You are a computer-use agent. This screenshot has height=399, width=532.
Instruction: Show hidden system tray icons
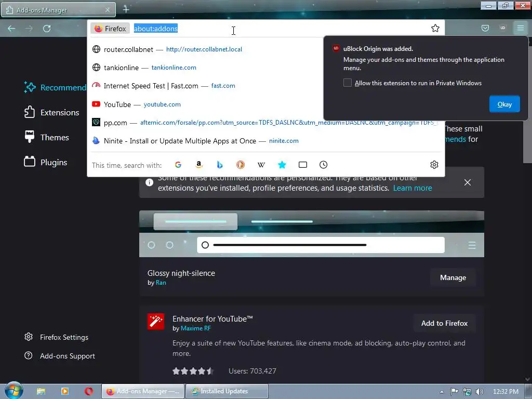(442, 392)
